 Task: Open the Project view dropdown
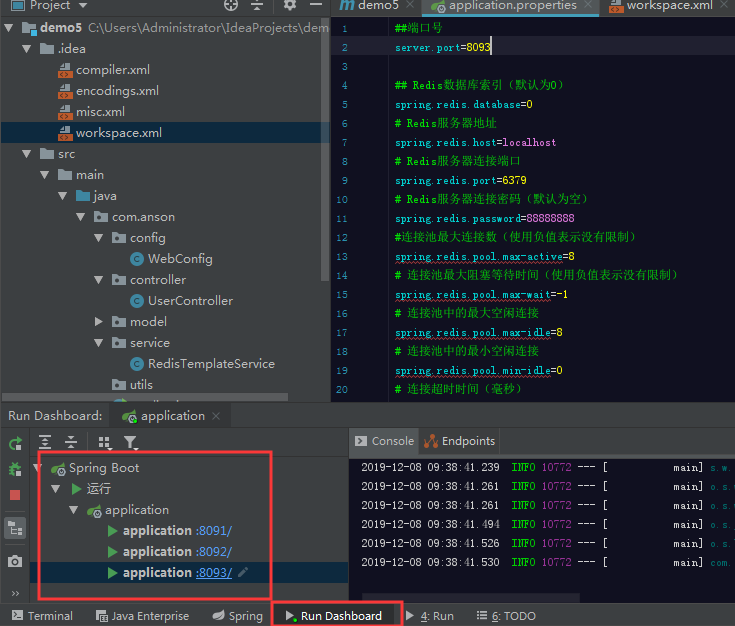tap(84, 6)
